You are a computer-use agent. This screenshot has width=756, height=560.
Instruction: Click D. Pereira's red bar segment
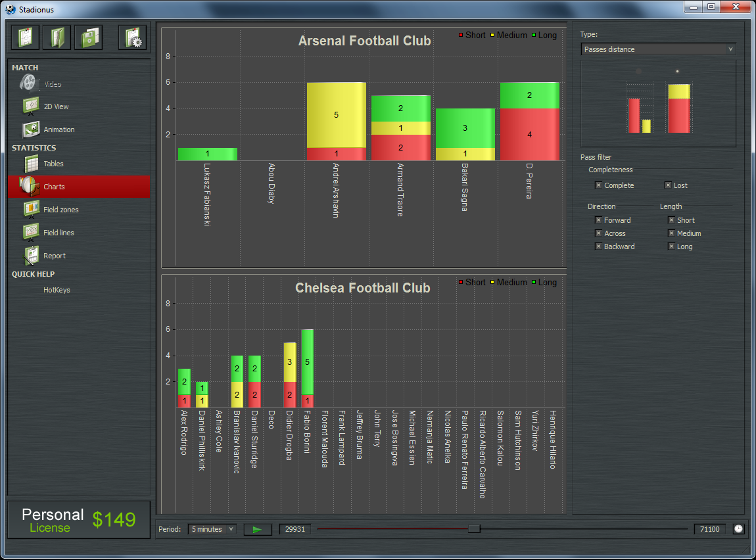pos(529,135)
